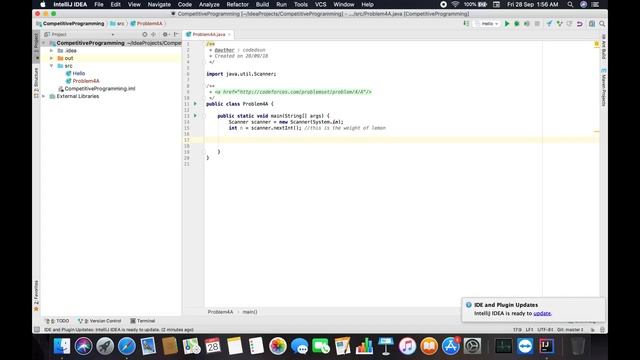
Task: Expand External Libraries node arrow
Action: pyautogui.click(x=44, y=96)
